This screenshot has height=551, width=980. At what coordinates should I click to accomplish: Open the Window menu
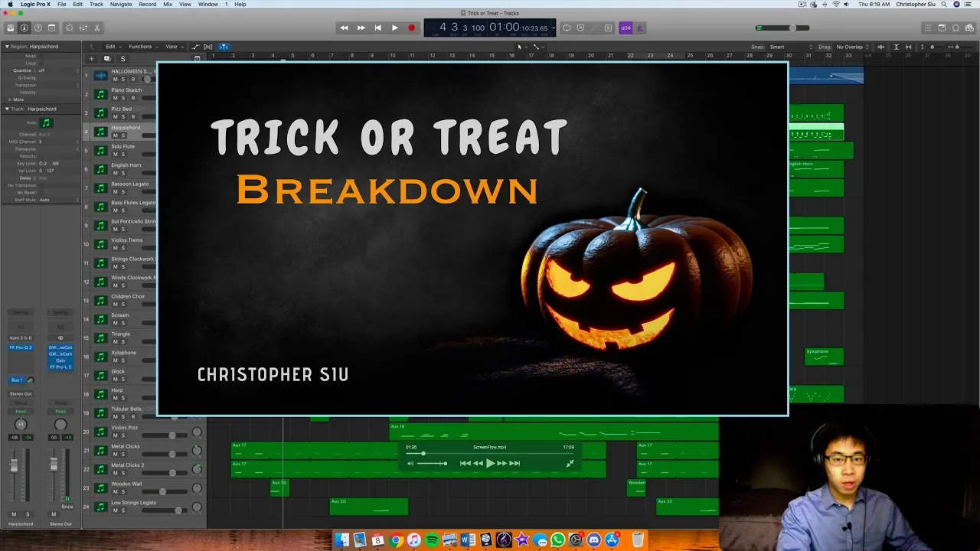208,4
